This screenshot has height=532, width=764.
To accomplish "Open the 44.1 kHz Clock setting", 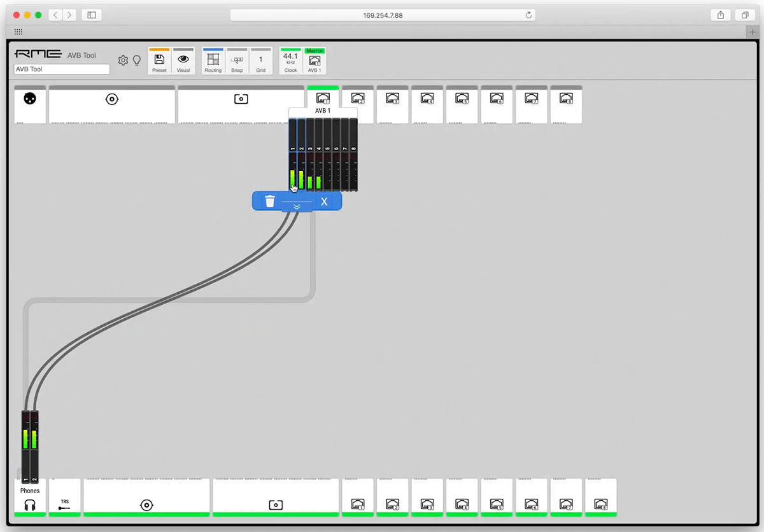I will click(291, 61).
